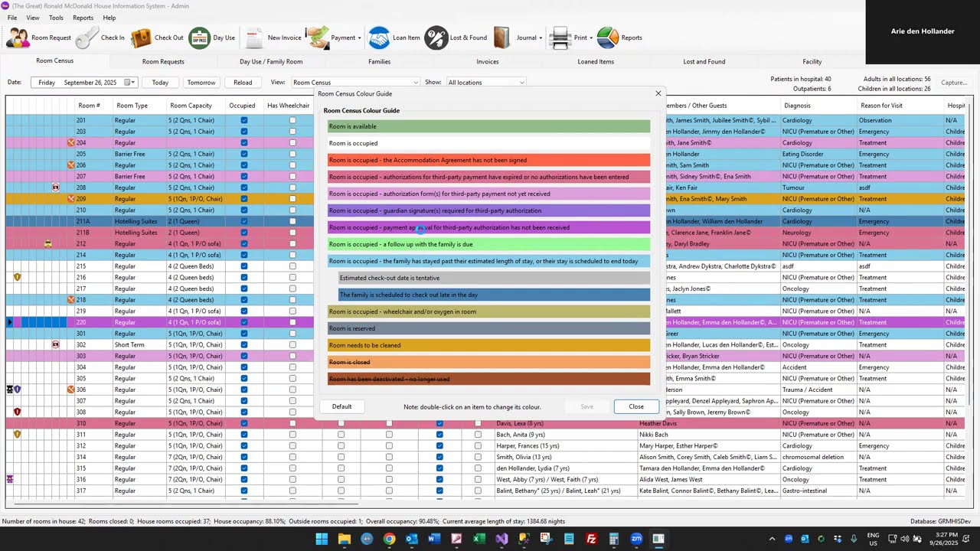
Task: Toggle Has Wheelchair checkbox for room 217
Action: pyautogui.click(x=292, y=289)
